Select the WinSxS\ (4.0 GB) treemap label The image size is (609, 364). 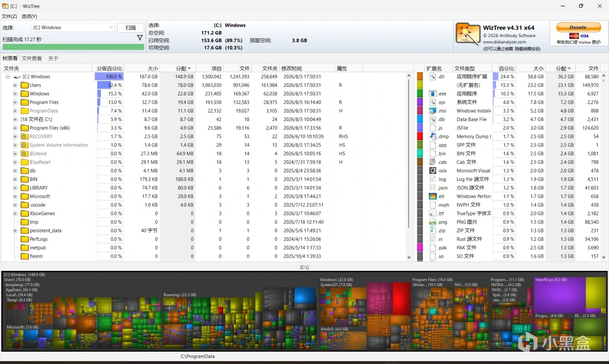pos(334,329)
